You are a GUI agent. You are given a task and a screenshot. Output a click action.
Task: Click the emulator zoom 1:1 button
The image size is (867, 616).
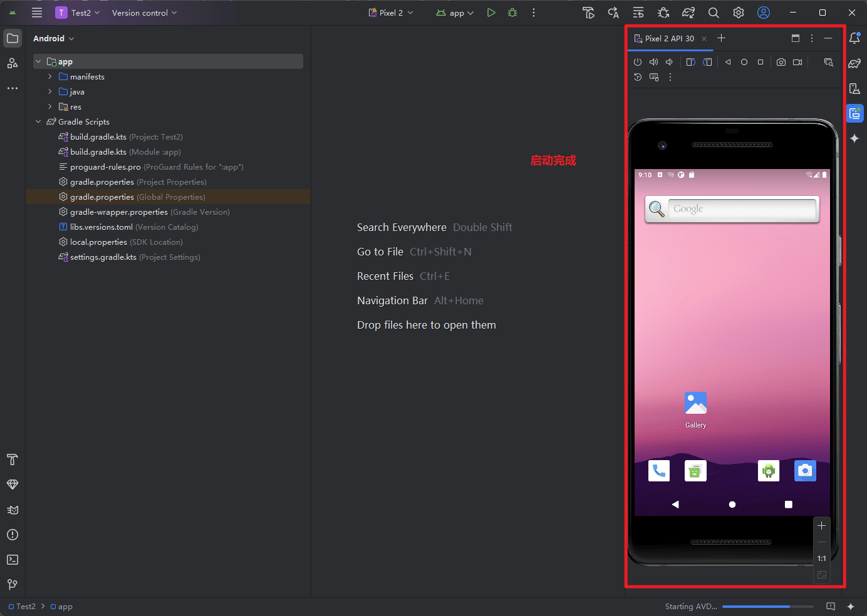[x=821, y=558]
